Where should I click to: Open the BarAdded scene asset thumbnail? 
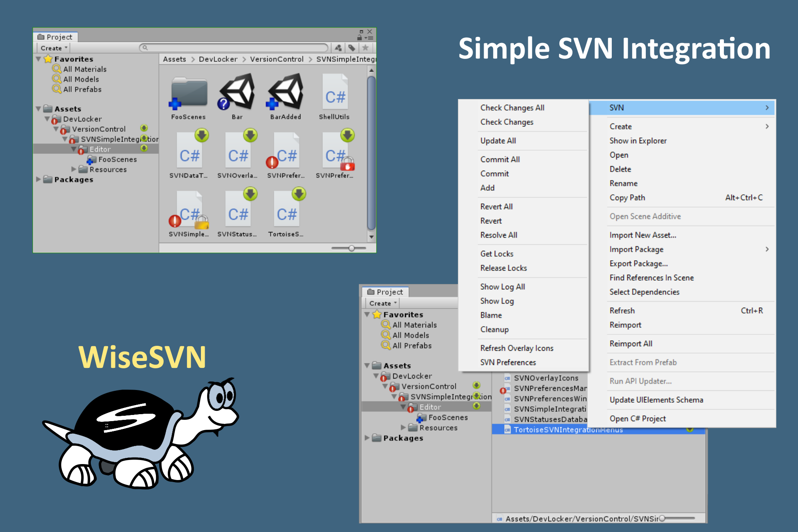pos(286,92)
